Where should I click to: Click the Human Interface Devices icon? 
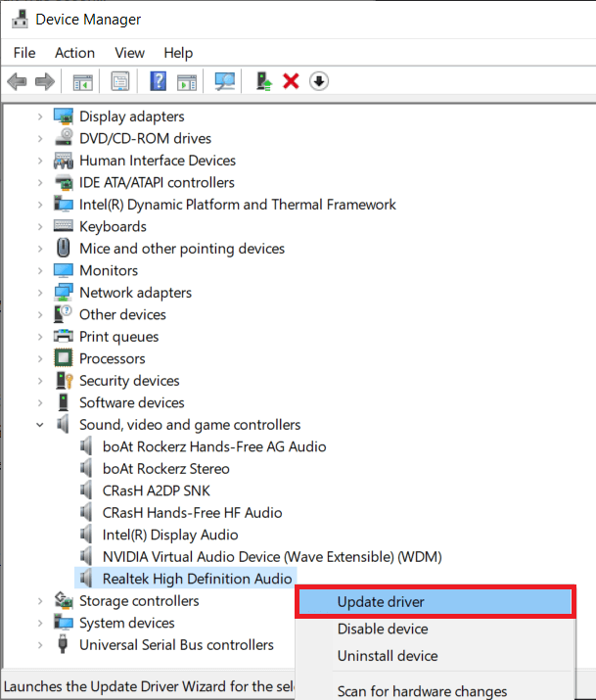(64, 161)
